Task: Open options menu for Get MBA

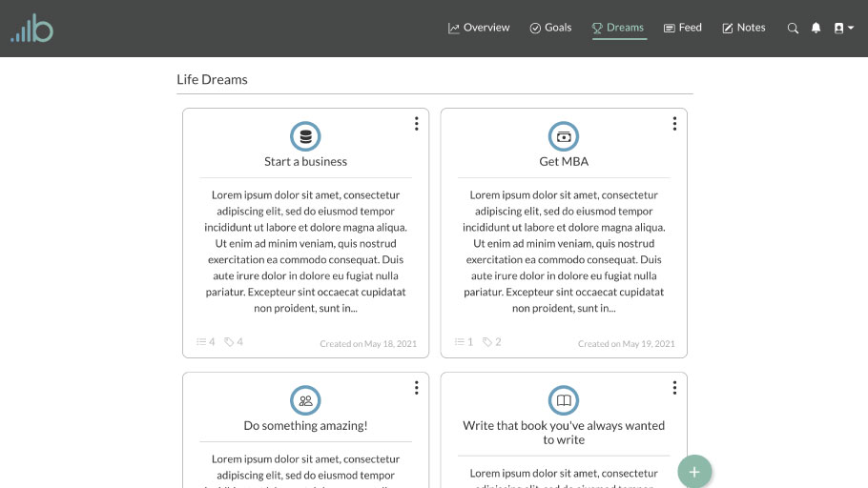Action: [x=674, y=124]
